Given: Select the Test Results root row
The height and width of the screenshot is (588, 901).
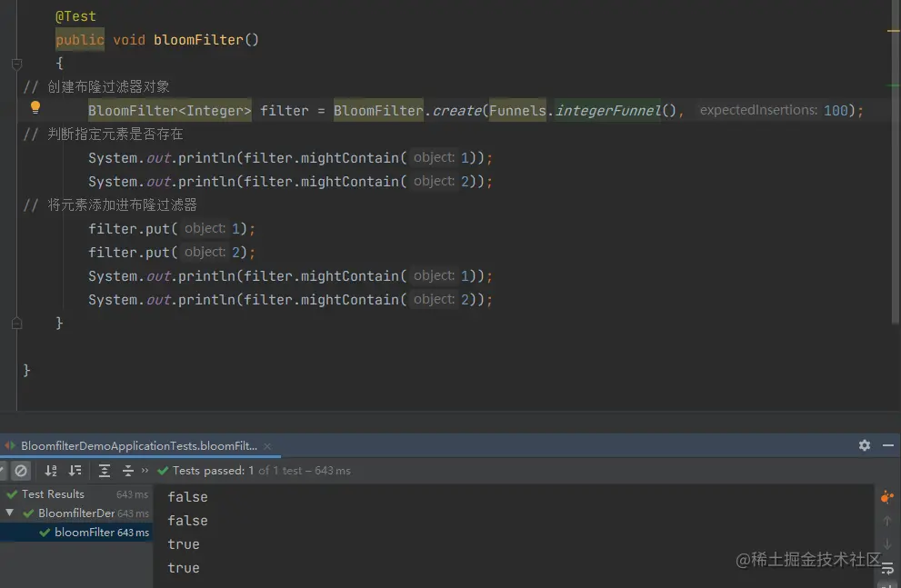Looking at the screenshot, I should (x=76, y=494).
